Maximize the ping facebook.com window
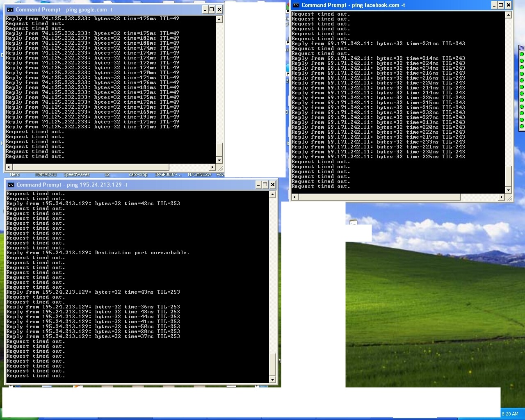This screenshot has height=420, width=525. pyautogui.click(x=500, y=5)
